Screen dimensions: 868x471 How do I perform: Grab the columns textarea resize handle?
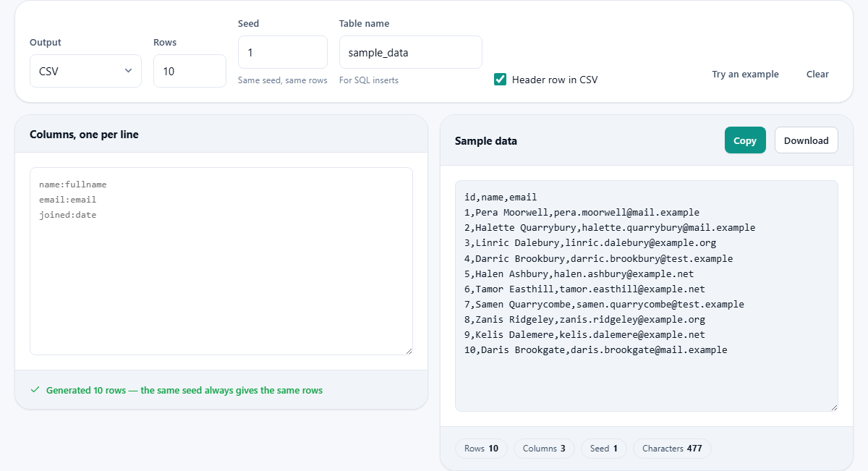(408, 350)
